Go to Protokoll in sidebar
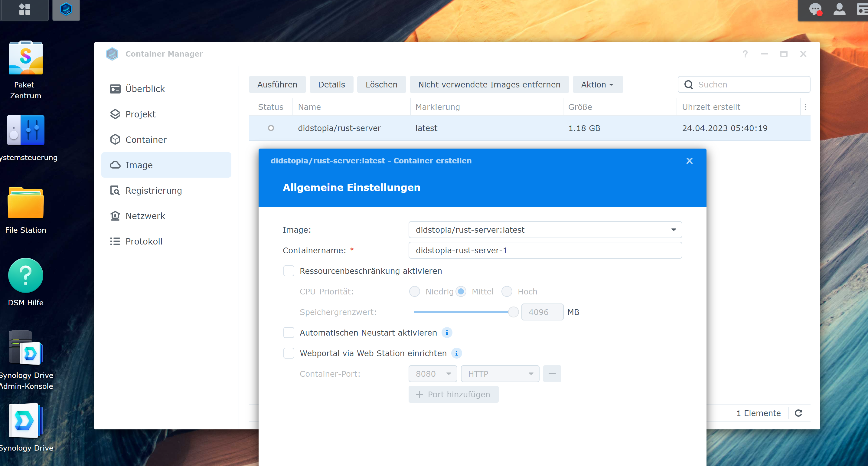The width and height of the screenshot is (868, 466). tap(166, 241)
